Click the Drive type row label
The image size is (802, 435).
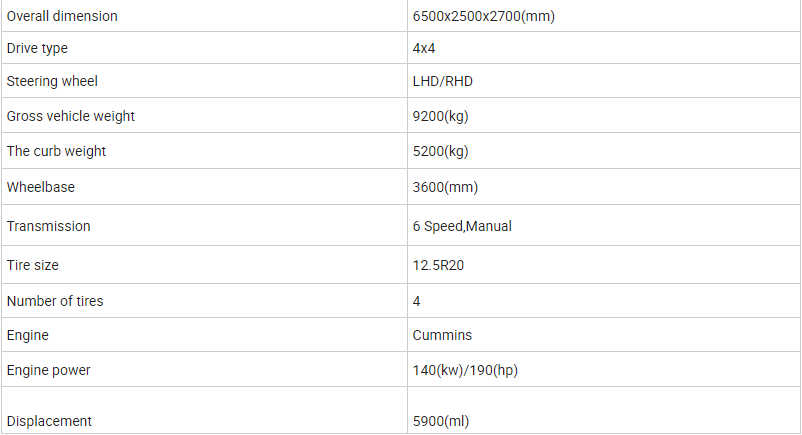pos(37,48)
